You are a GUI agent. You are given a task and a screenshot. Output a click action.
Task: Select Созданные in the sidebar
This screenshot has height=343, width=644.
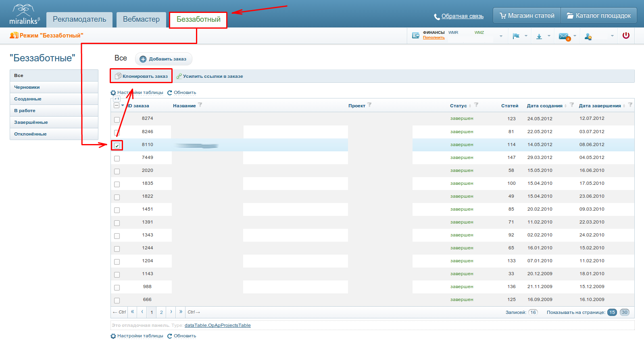point(54,99)
